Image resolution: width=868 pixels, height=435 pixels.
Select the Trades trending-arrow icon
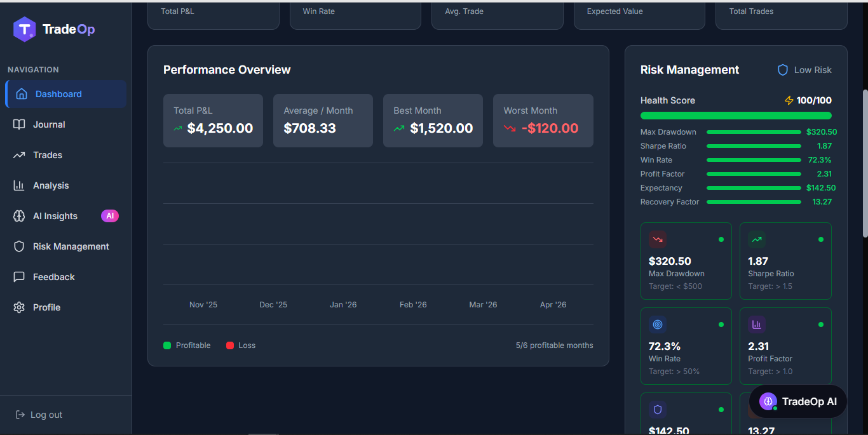20,155
